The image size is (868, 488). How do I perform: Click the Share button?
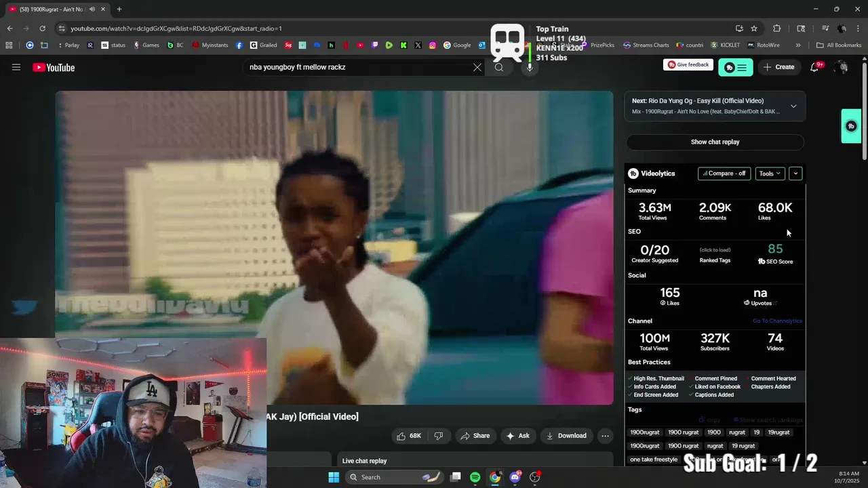click(475, 436)
